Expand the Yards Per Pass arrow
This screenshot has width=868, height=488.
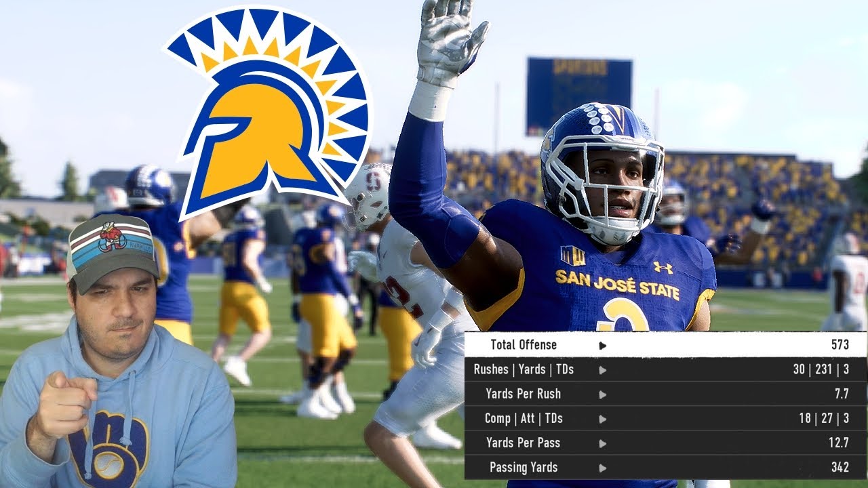pyautogui.click(x=602, y=443)
